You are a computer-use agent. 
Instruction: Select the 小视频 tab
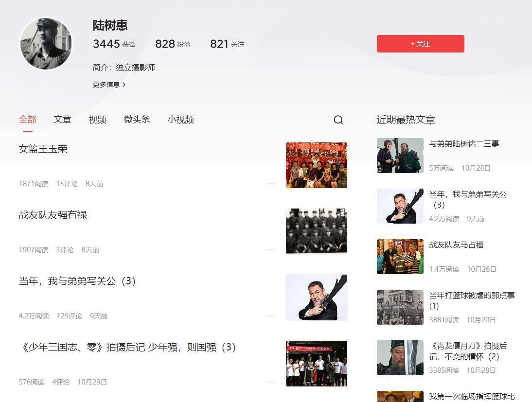180,120
